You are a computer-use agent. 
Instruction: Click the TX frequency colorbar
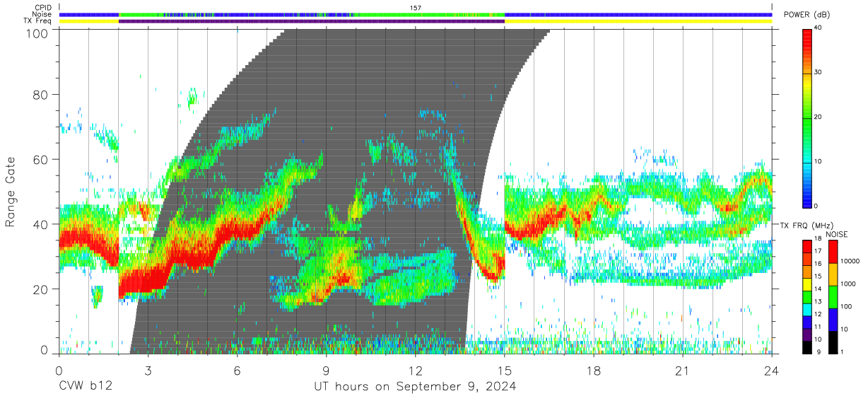click(808, 296)
